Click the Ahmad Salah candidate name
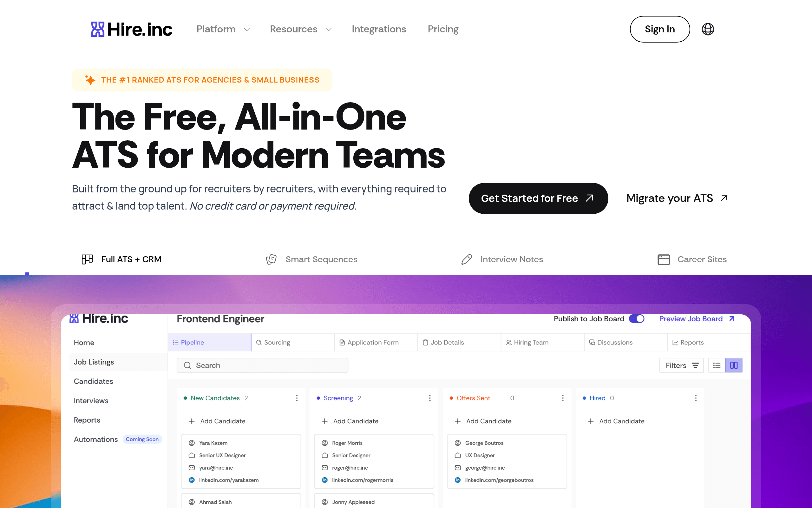The height and width of the screenshot is (508, 812). 215,502
